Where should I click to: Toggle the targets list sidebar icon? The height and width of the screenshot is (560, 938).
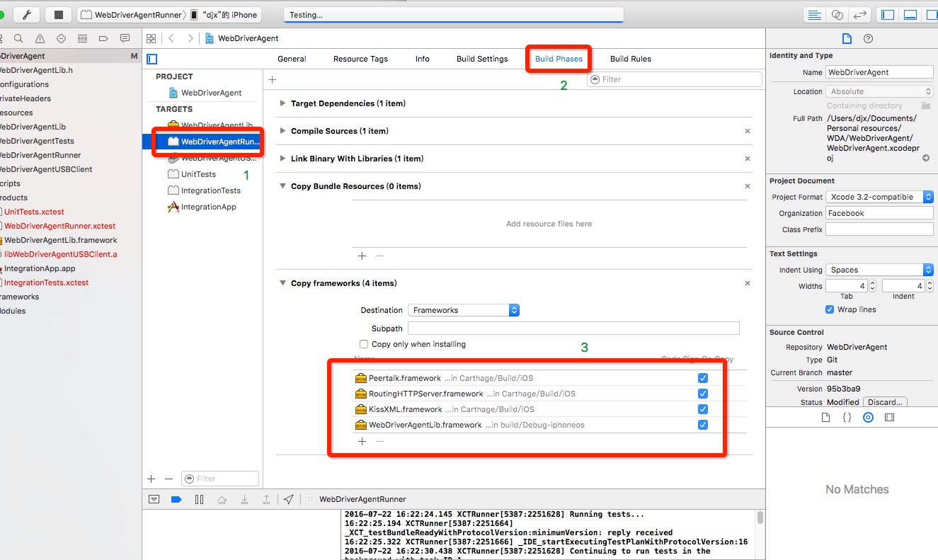click(151, 59)
